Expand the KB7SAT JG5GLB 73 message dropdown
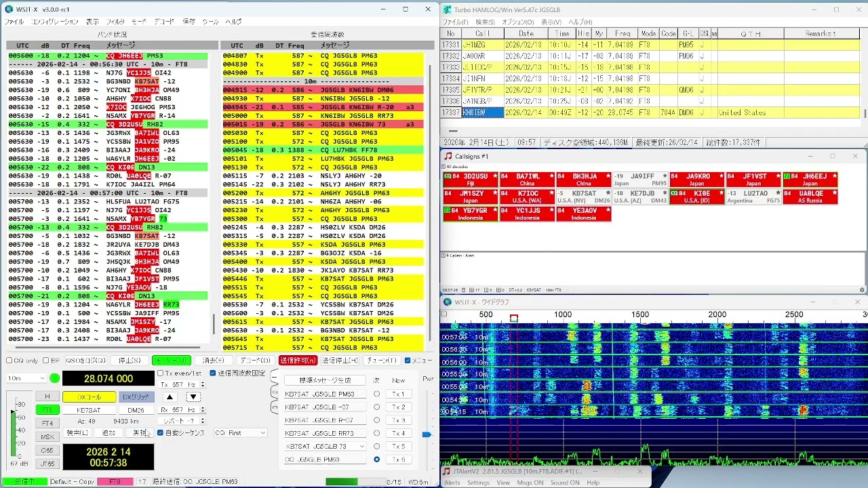 click(361, 447)
